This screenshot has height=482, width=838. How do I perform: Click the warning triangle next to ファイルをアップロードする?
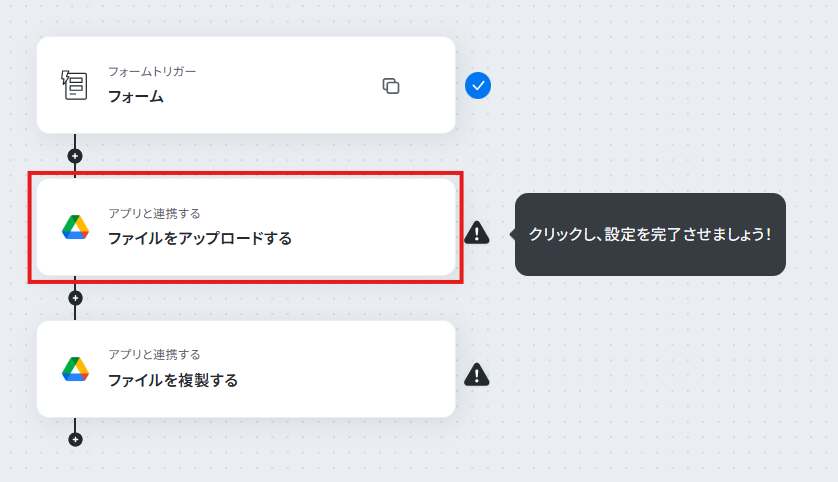[x=477, y=233]
